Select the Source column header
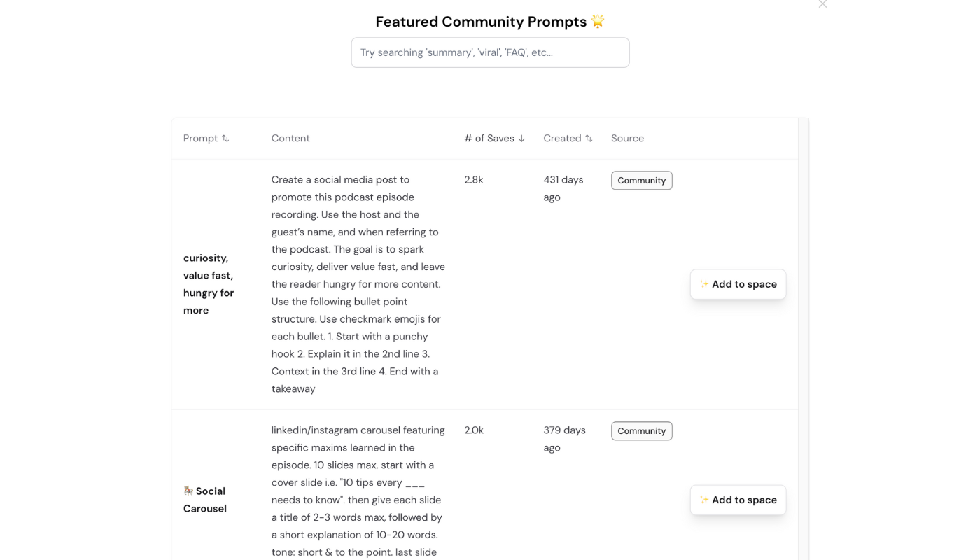The image size is (980, 560). [x=627, y=139]
